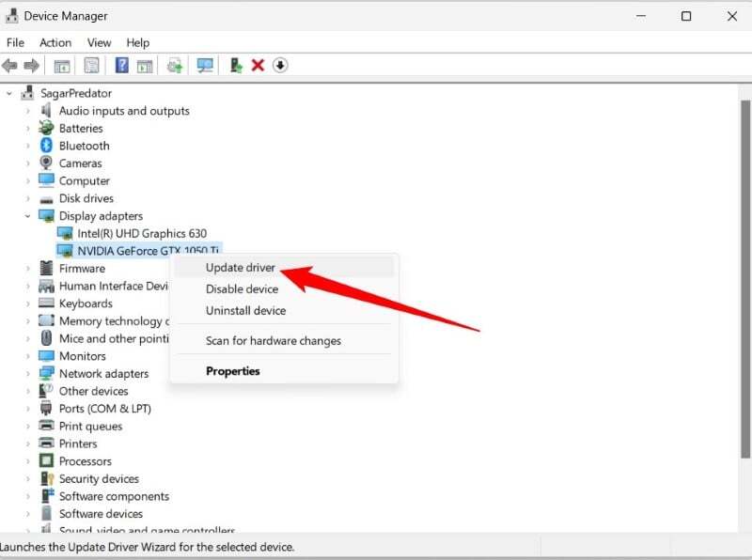
Task: Click the Bluetooth category icon
Action: 46,146
